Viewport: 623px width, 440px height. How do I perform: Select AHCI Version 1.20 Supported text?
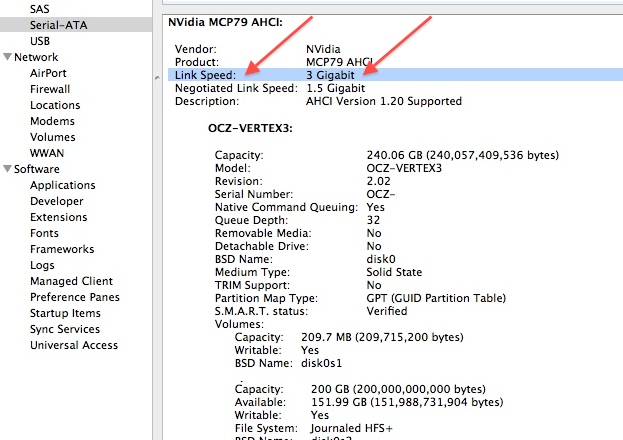tap(384, 101)
